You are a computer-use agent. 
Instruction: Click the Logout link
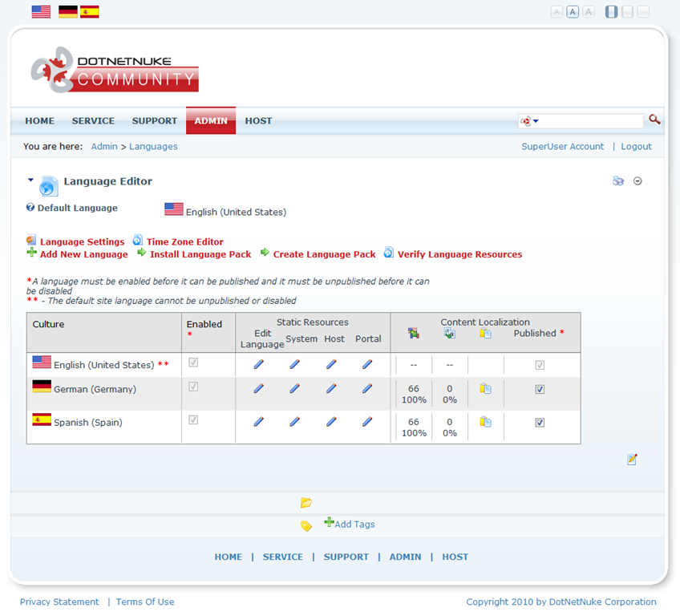point(636,147)
